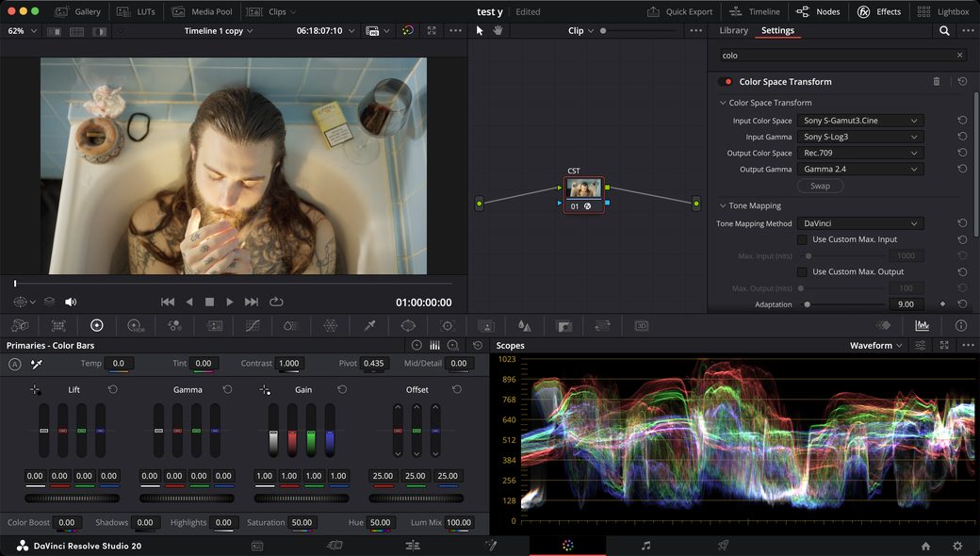The height and width of the screenshot is (556, 980).
Task: Open the Clip node mode dropdown
Action: [581, 30]
